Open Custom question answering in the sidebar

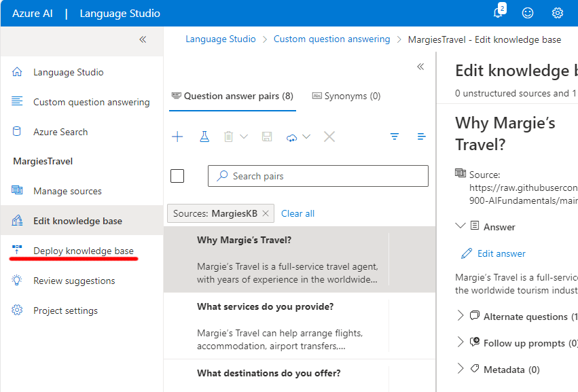click(82, 102)
